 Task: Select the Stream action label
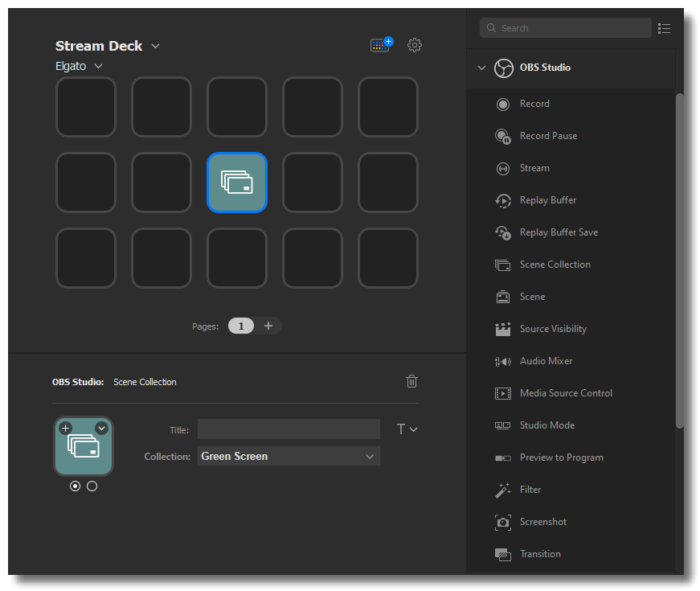pos(534,168)
